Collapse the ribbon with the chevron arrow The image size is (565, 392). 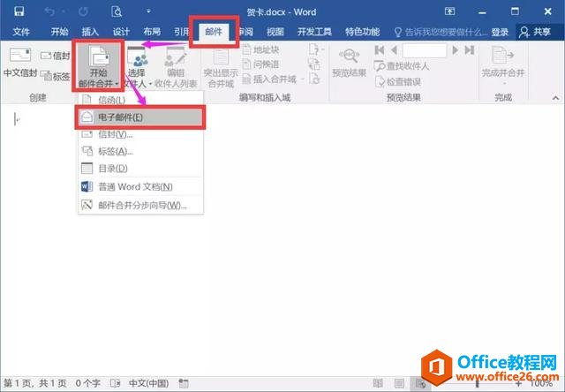click(555, 98)
